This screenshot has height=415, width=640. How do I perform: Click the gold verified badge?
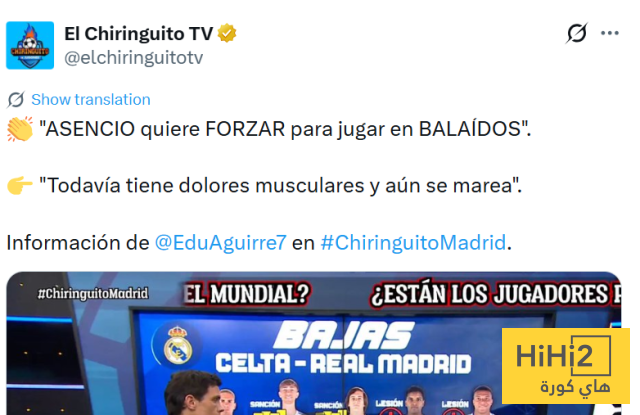coord(227,33)
